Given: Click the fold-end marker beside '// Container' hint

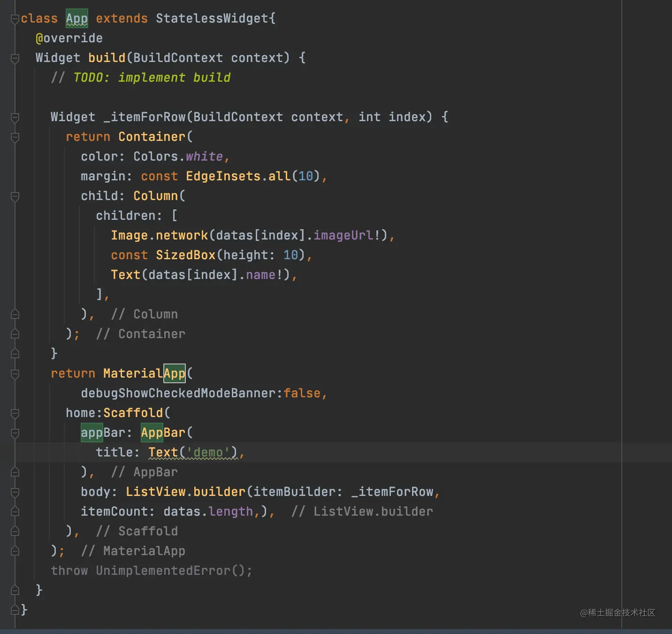Looking at the screenshot, I should [15, 334].
